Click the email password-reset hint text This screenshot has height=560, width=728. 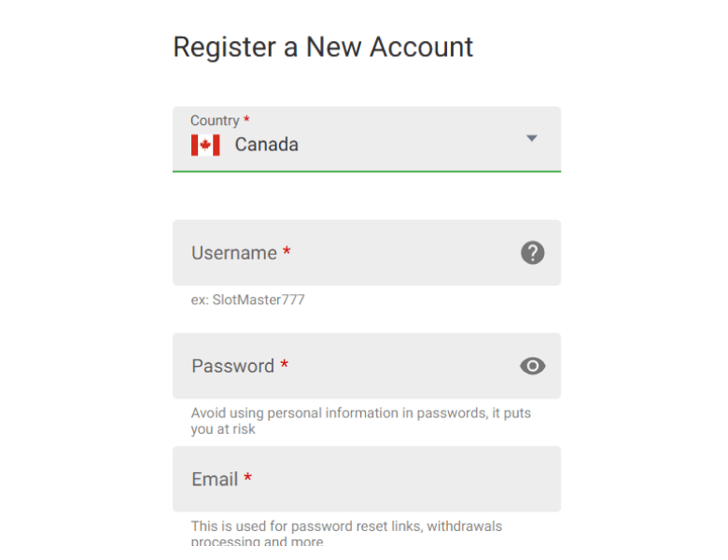click(x=346, y=527)
